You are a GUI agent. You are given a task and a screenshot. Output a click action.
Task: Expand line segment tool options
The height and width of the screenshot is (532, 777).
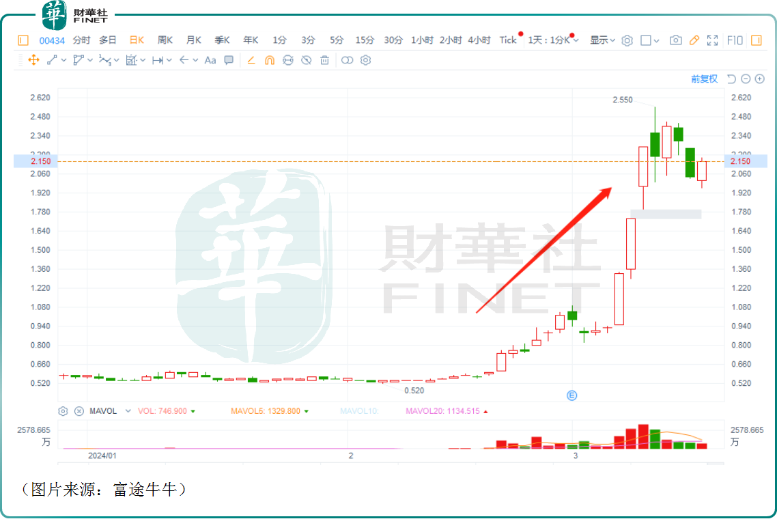coord(64,60)
